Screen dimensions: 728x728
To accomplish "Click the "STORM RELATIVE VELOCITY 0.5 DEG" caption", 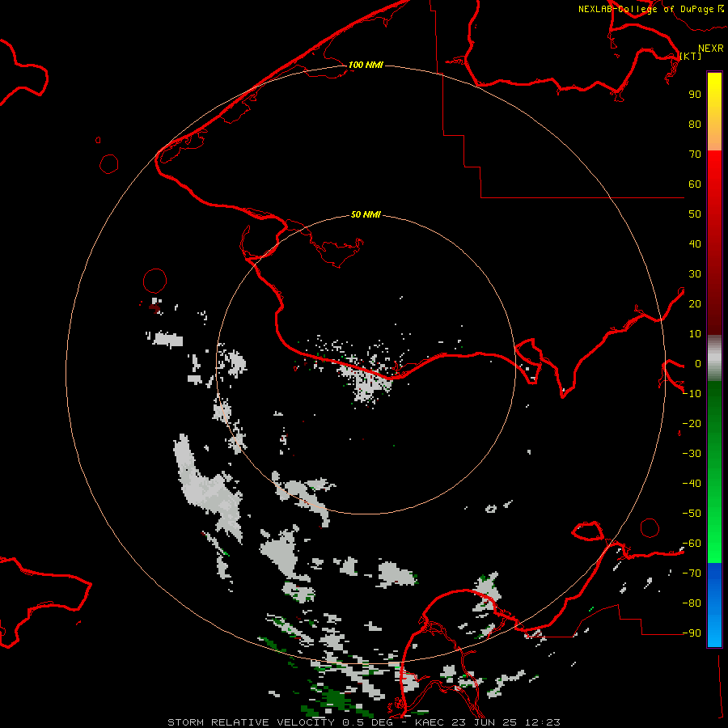I will point(280,722).
